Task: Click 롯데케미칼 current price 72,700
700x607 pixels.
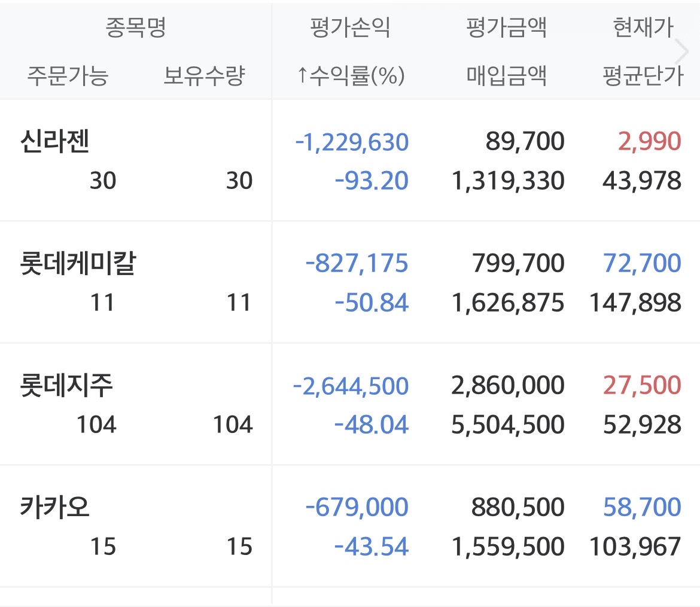Action: coord(642,264)
